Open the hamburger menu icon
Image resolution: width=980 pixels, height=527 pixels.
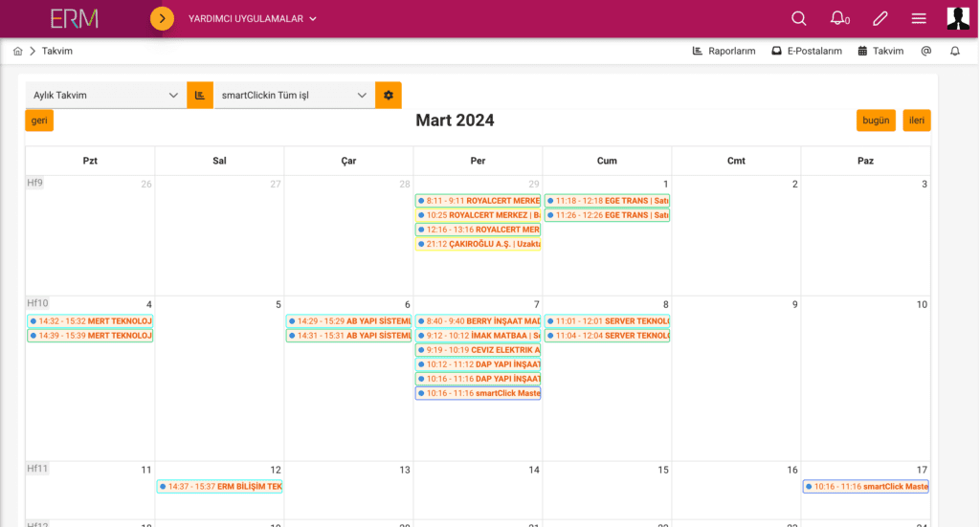point(919,19)
